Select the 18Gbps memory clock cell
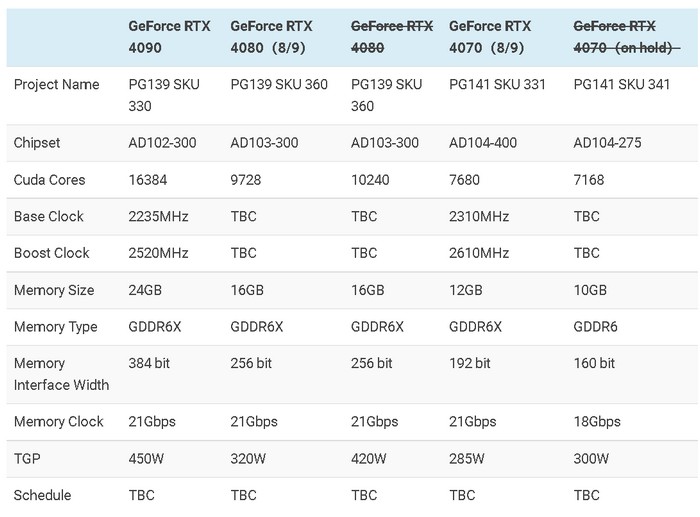Screen dimensions: 700x517 pos(599,422)
